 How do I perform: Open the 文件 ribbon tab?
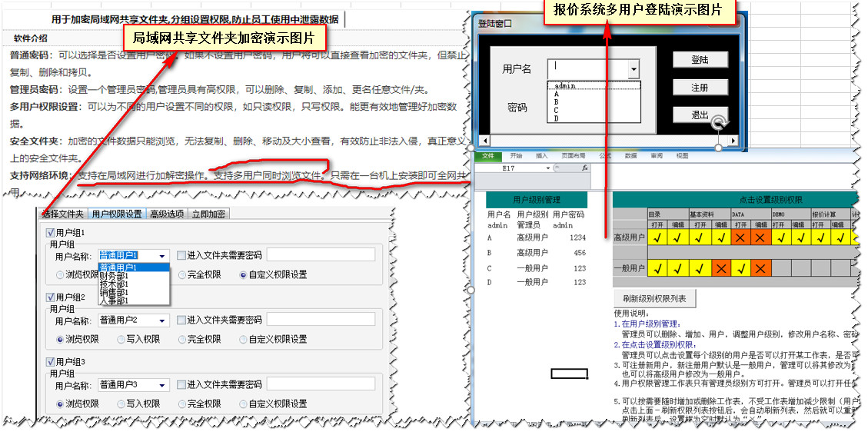click(487, 155)
